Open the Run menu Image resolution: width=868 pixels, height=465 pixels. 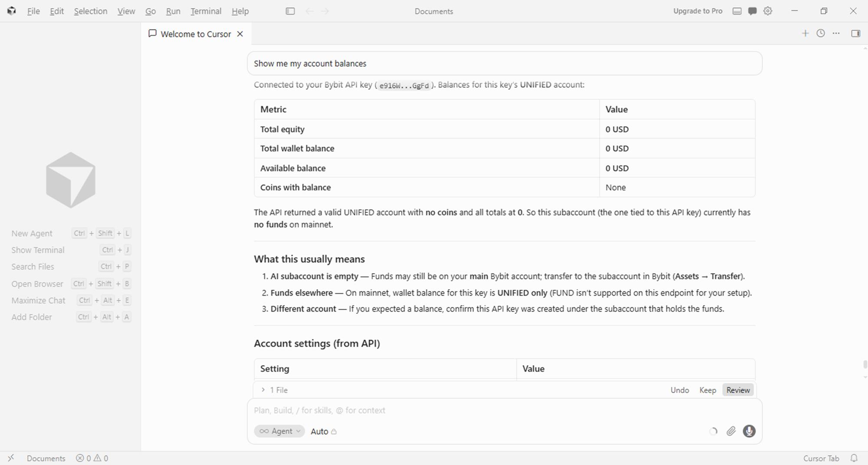173,11
